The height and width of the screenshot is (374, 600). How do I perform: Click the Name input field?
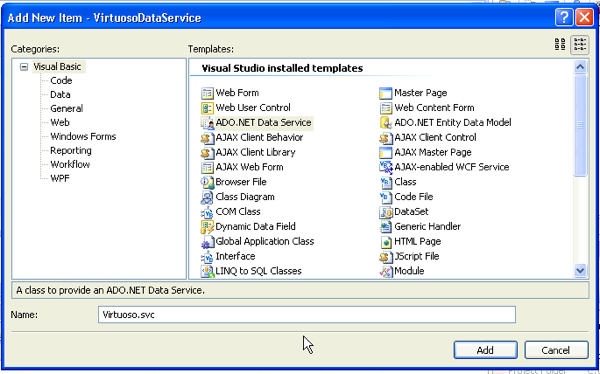coord(307,315)
